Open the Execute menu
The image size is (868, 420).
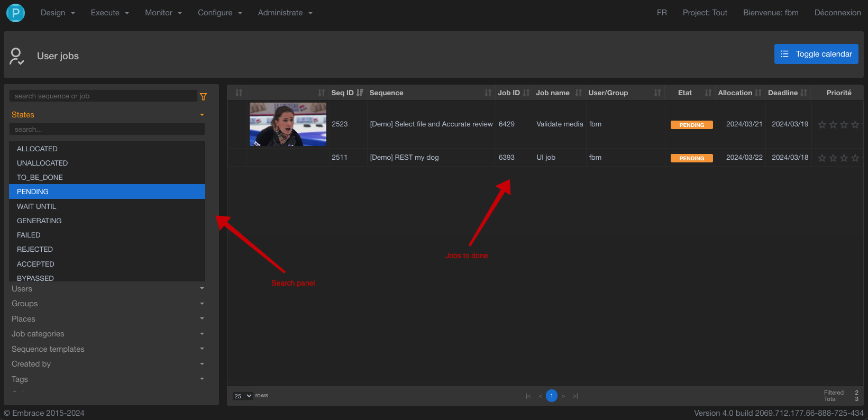[109, 13]
